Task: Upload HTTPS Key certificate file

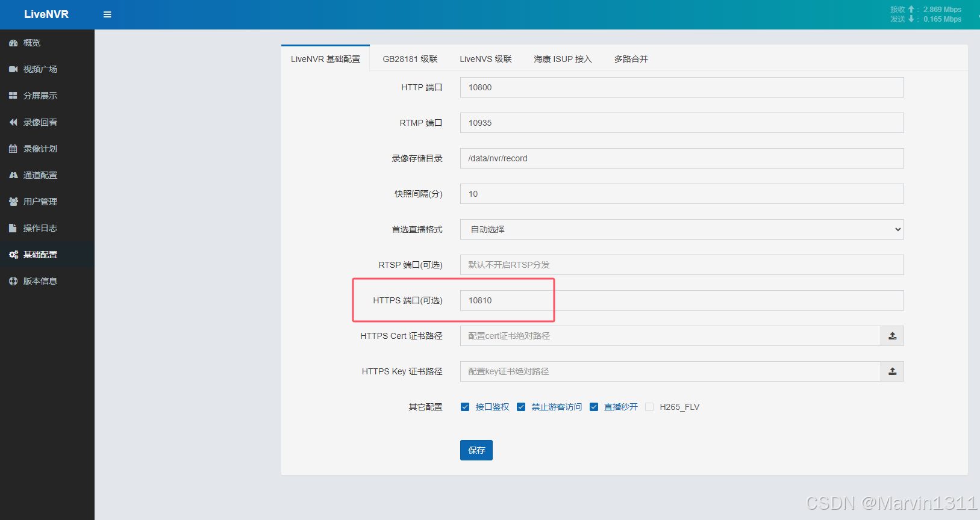Action: [x=892, y=371]
